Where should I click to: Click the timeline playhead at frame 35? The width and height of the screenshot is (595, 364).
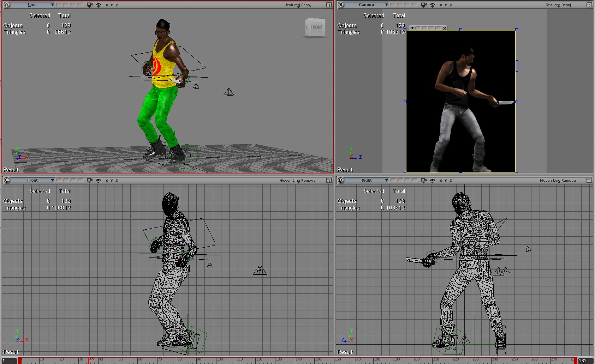coord(88,360)
